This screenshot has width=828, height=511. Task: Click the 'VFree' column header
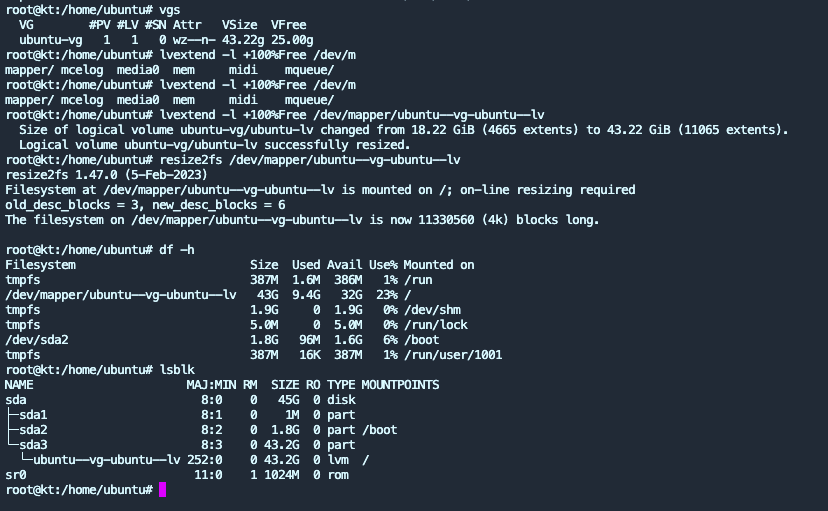pos(288,25)
